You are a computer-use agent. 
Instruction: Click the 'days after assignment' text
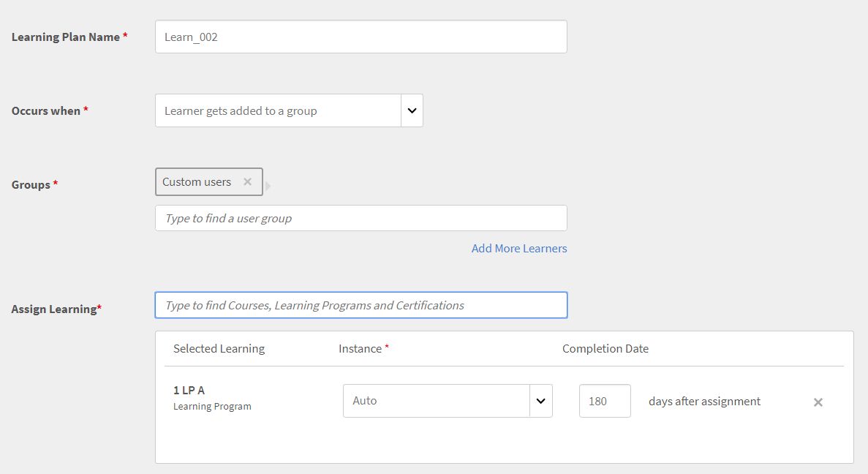point(704,401)
